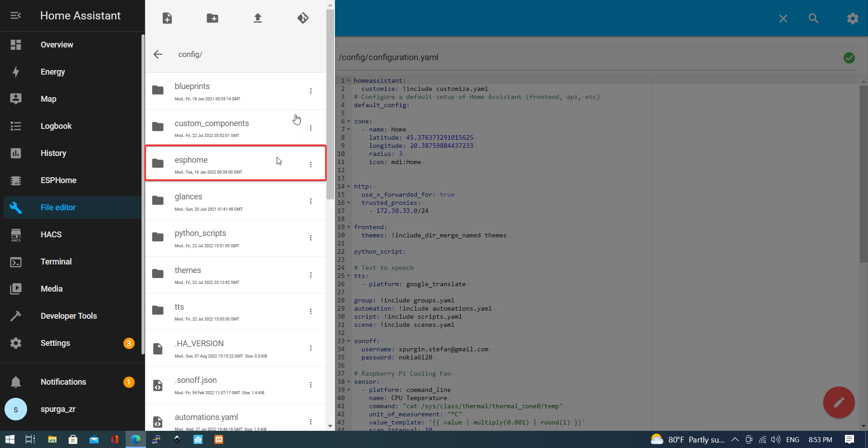Click the file list vertical scrollbar

tap(330, 104)
